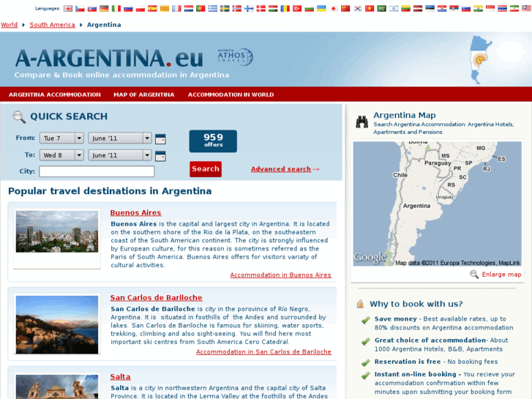Pick the South Korean flag language
Viewport: 532px width, 399px height.
(358, 9)
